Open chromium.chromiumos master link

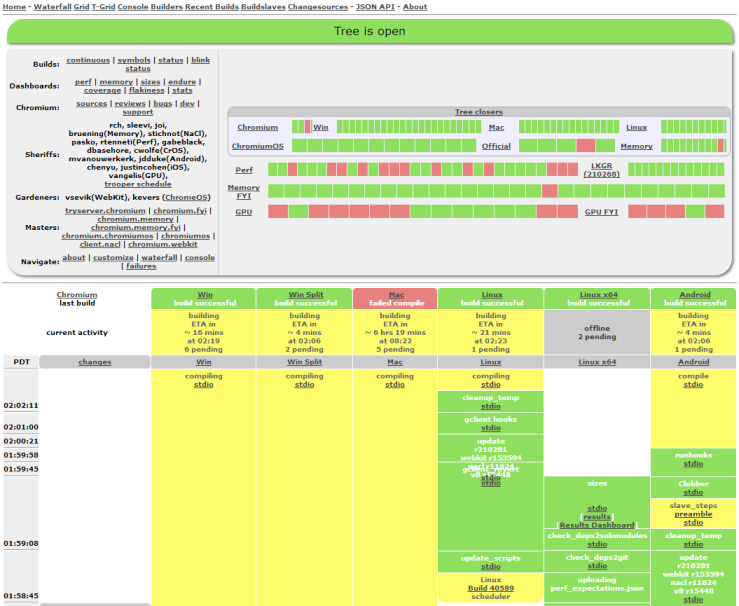(107, 236)
